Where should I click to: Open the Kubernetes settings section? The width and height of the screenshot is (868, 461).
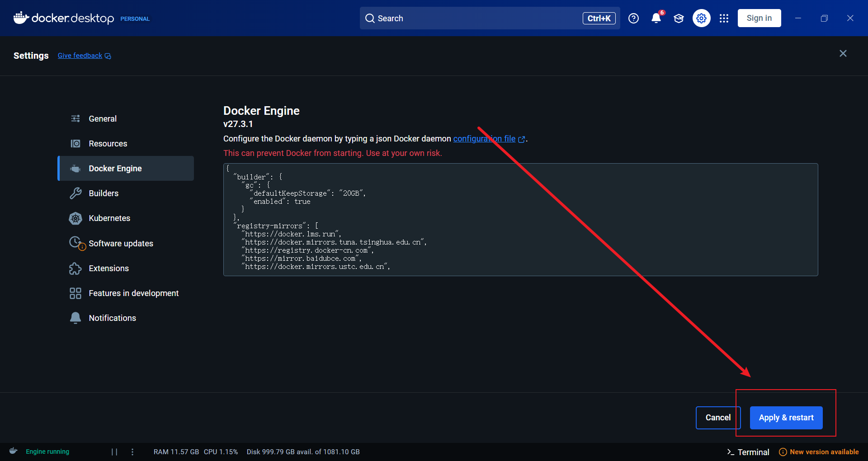(x=126, y=218)
